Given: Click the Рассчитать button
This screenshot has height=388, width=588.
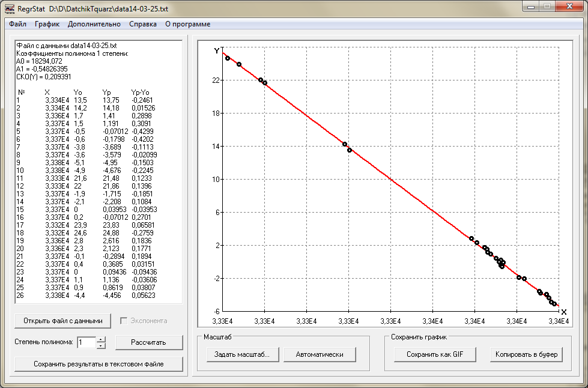Looking at the screenshot, I should tap(149, 342).
